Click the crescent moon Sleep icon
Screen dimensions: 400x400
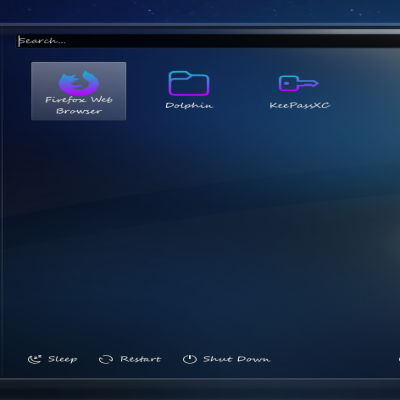(x=34, y=359)
